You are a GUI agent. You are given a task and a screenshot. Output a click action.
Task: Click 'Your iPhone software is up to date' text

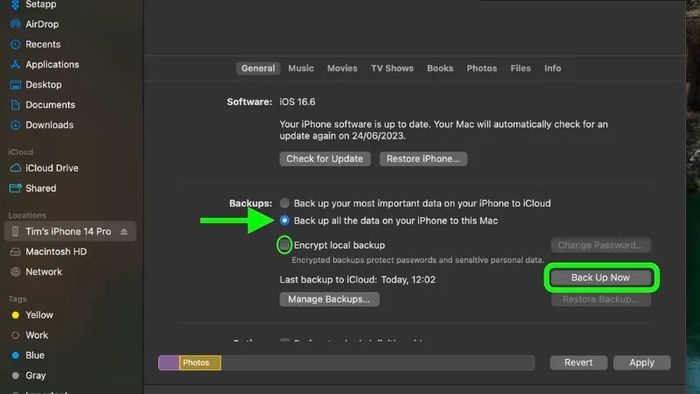[444, 130]
